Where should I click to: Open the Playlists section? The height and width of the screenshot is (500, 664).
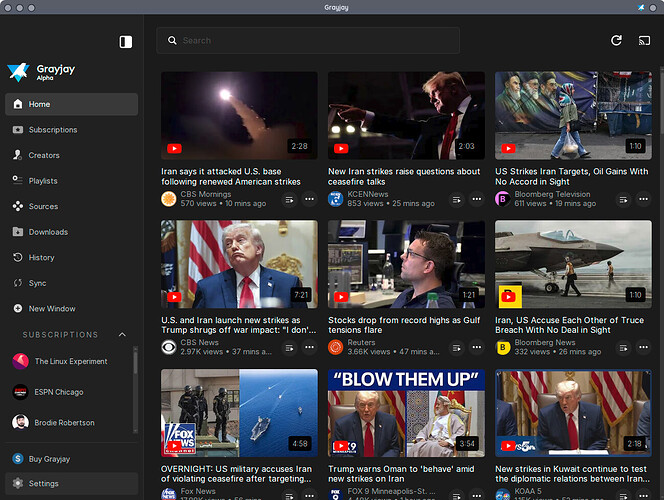pos(72,181)
